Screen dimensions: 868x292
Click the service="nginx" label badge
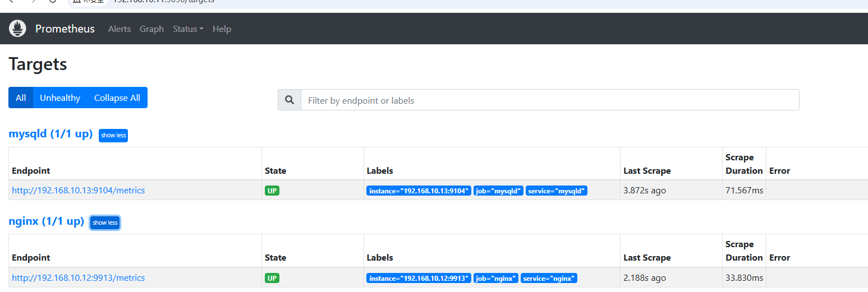pyautogui.click(x=549, y=278)
